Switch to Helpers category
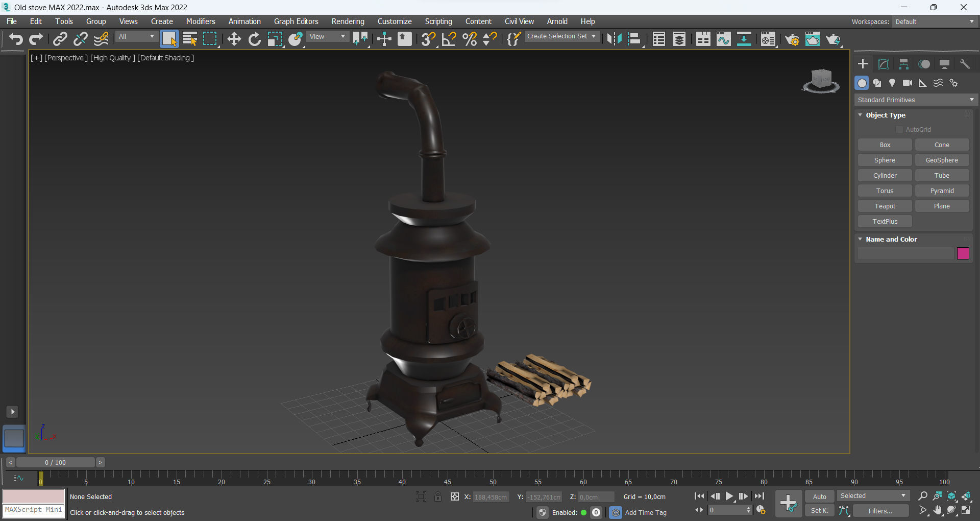Screen dimensions: 980x521 coord(923,83)
